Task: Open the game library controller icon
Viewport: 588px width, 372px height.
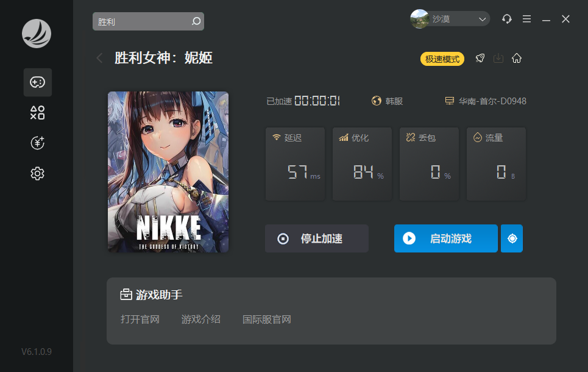Action: pyautogui.click(x=38, y=82)
